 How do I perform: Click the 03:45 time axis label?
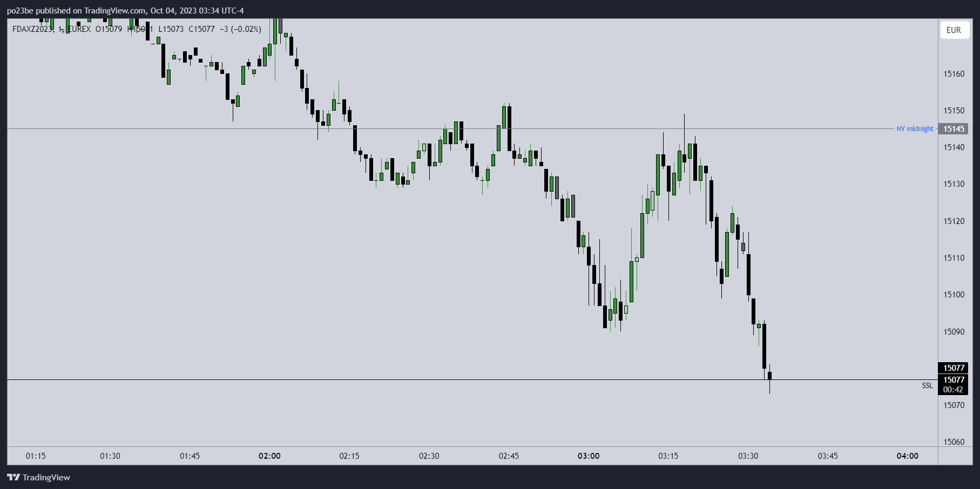[x=828, y=456]
